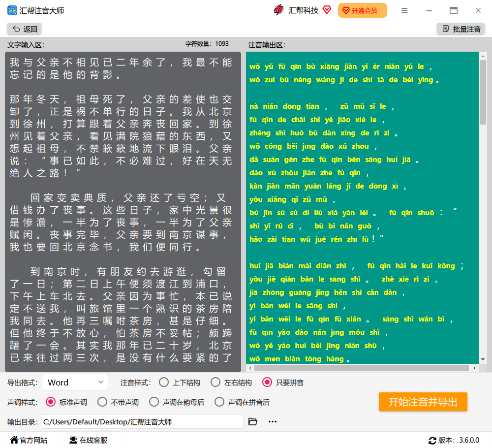Click the 字符数量: 1093 counter text
Viewport: 492px width, 448px height.
click(207, 44)
